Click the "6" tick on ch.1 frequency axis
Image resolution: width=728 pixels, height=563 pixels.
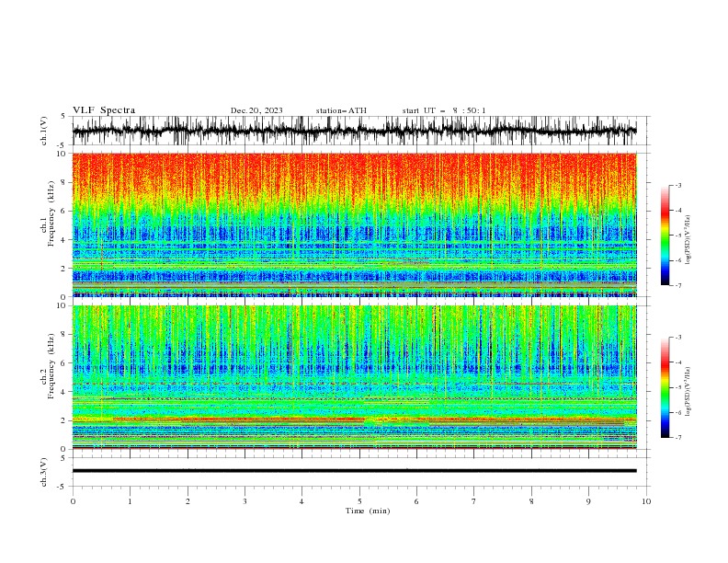coord(64,211)
